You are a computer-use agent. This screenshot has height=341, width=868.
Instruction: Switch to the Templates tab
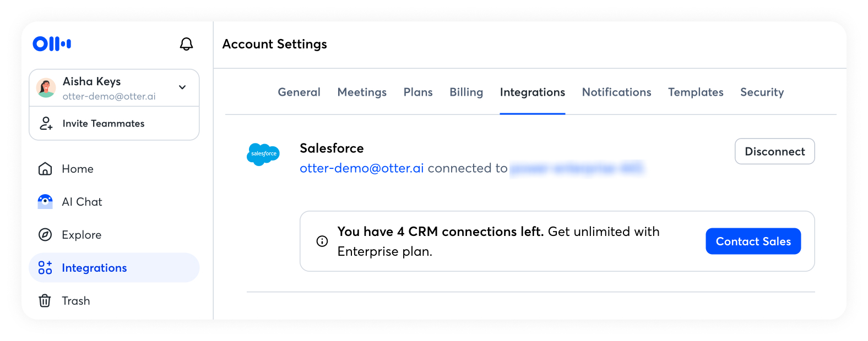[696, 92]
